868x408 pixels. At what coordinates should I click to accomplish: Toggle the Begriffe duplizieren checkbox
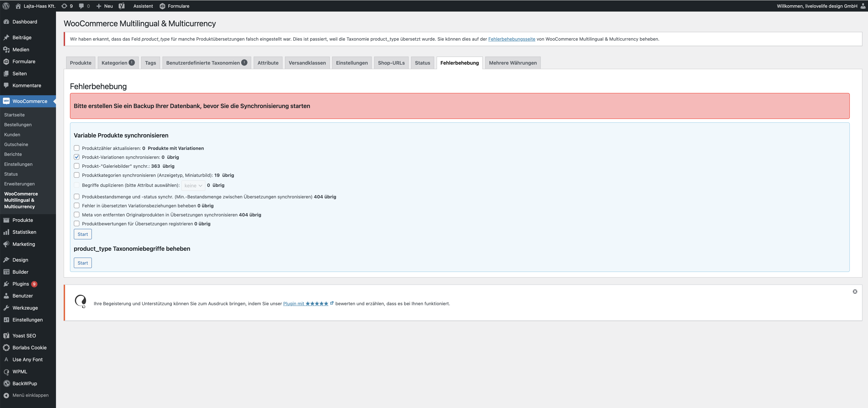[x=76, y=185]
